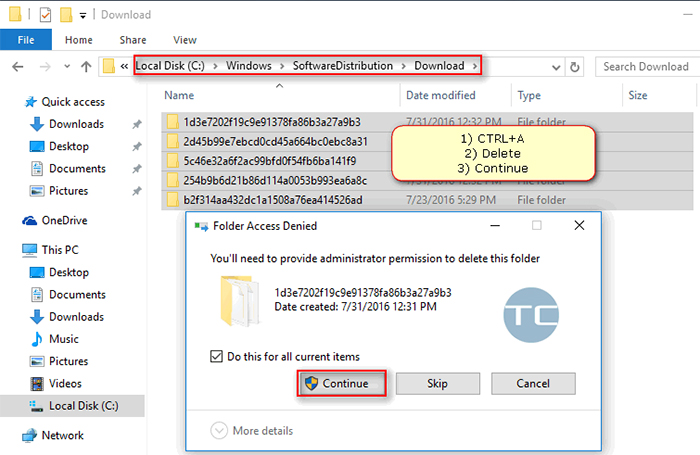The width and height of the screenshot is (700, 455).
Task: Click the folder icon of 254b9b6d21b86d114a0053b993ea6a8c
Action: [x=172, y=180]
